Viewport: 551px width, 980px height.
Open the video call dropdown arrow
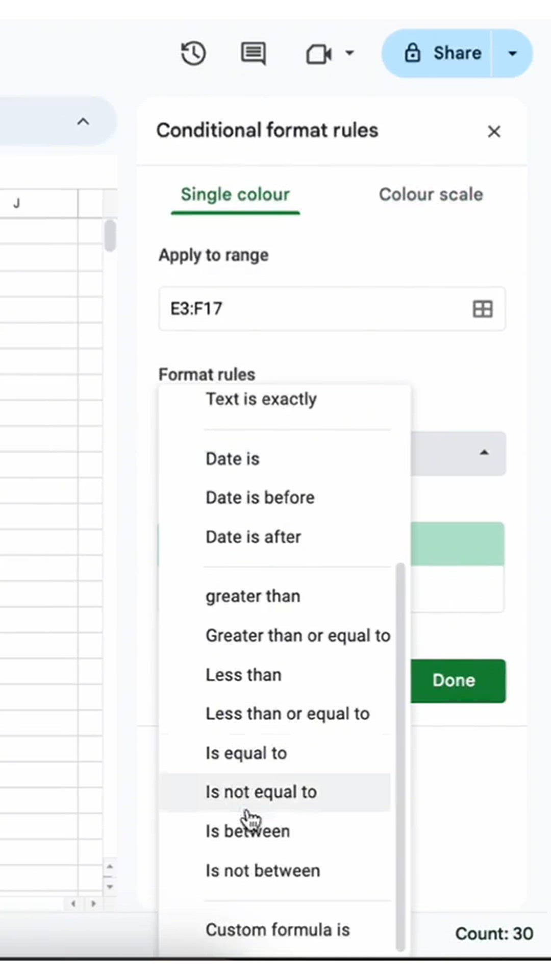[349, 53]
